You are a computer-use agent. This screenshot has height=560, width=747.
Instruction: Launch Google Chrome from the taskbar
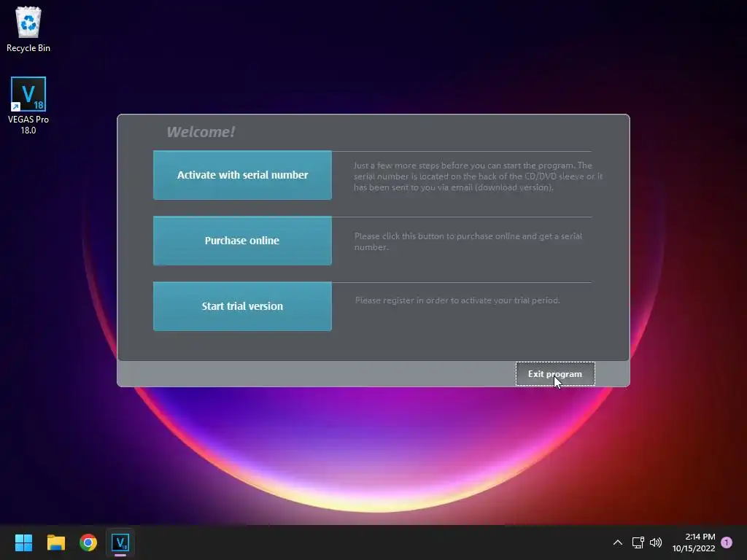point(88,542)
